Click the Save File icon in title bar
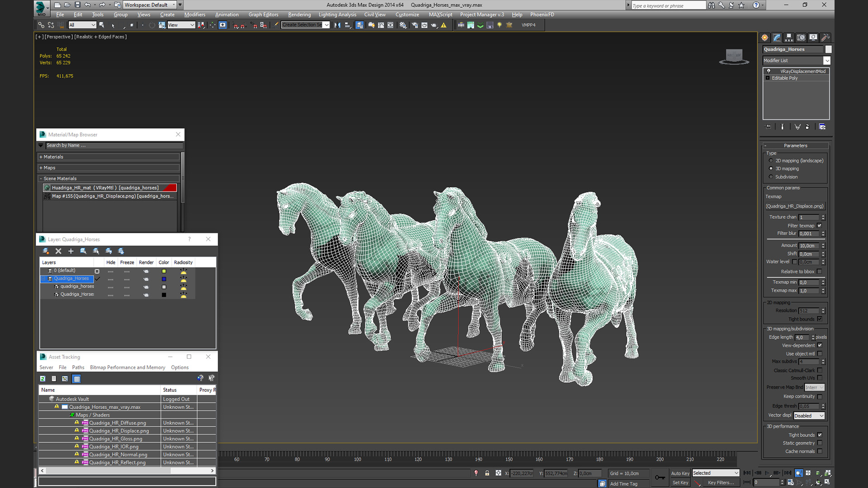Screen dimensions: 868x488 point(77,5)
